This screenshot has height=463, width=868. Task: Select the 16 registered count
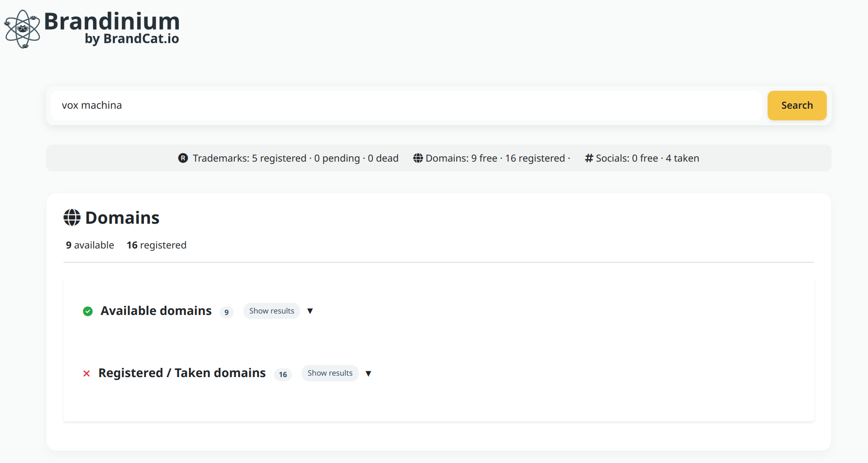[157, 245]
